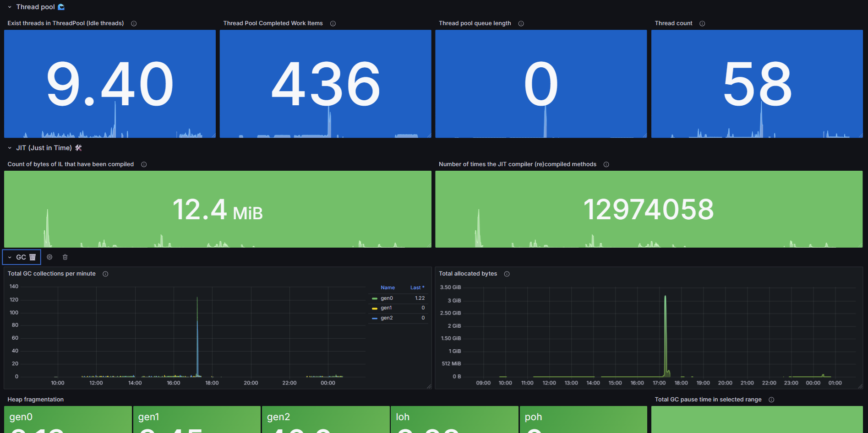Click the GC spike in collections chart

click(x=197, y=336)
